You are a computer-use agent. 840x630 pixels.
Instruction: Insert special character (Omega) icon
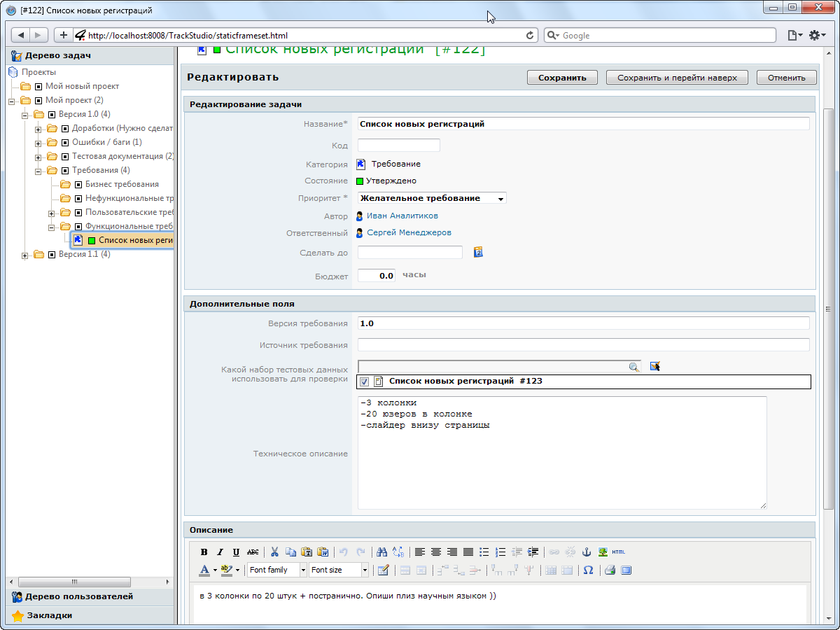tap(588, 570)
